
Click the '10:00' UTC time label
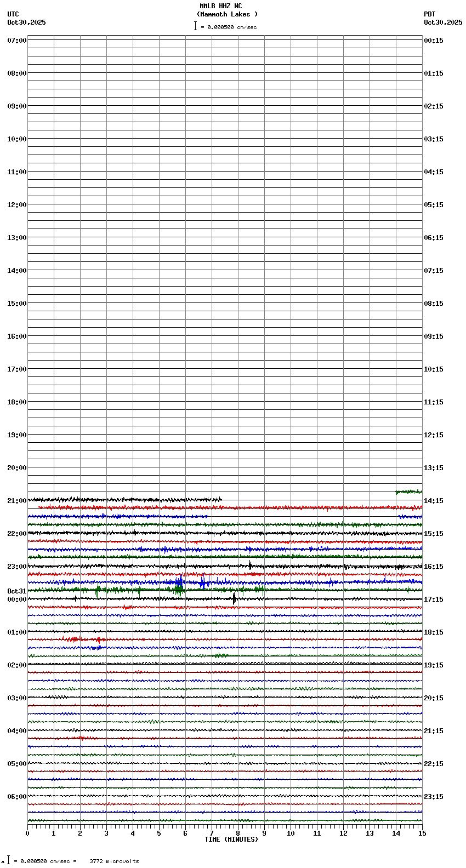point(17,139)
